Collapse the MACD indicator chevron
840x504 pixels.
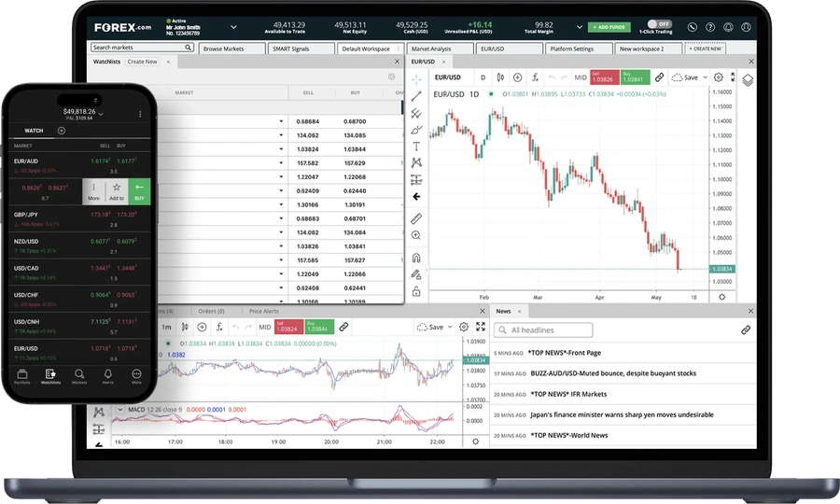point(120,410)
